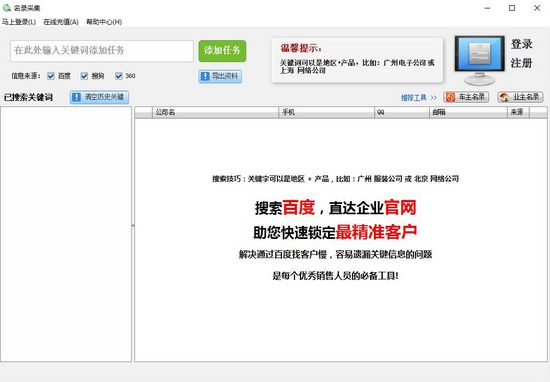Click the 登录 link
The width and height of the screenshot is (550, 382).
tap(521, 45)
